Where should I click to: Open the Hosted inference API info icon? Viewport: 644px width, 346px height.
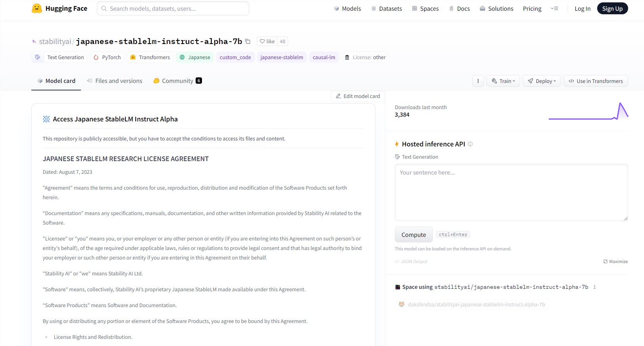click(x=470, y=144)
